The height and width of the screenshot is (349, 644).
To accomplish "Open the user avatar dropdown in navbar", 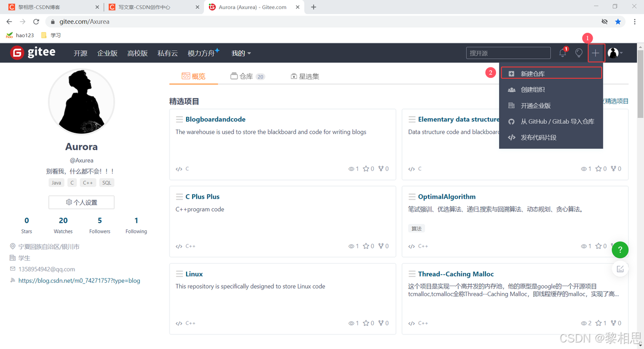I will pos(615,53).
